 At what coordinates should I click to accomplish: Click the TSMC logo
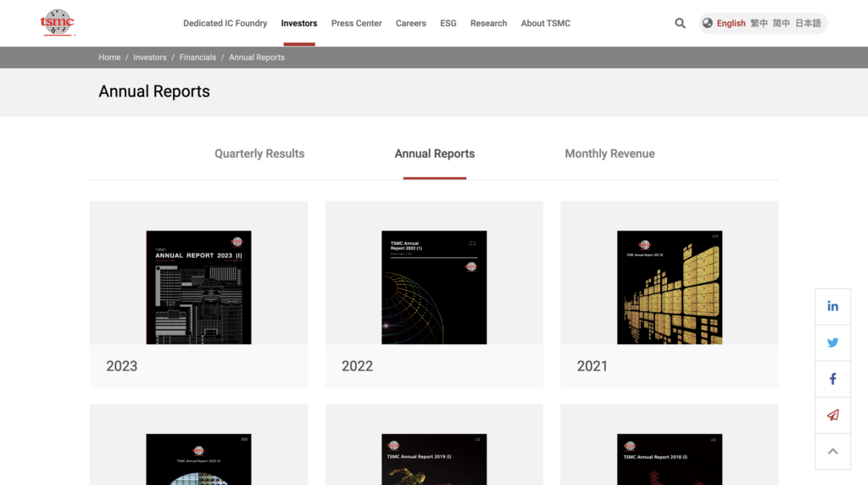click(x=58, y=23)
